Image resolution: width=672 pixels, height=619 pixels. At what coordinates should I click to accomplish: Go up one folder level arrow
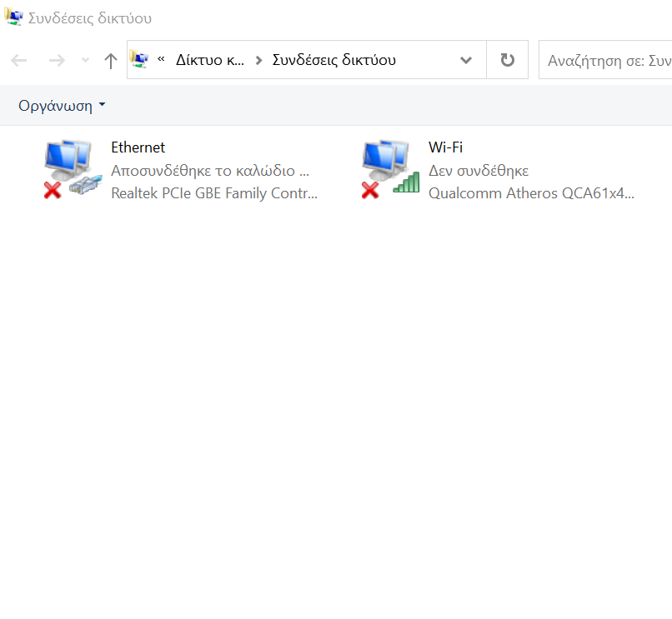click(111, 61)
